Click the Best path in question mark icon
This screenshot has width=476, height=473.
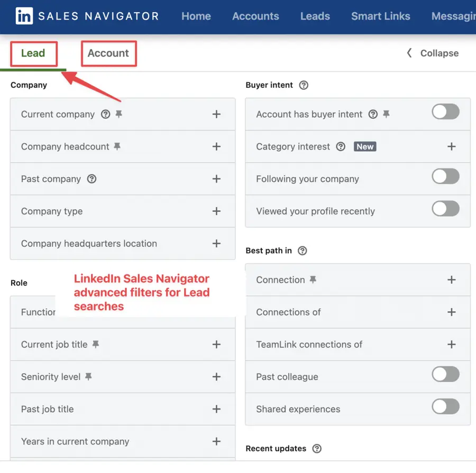point(301,251)
